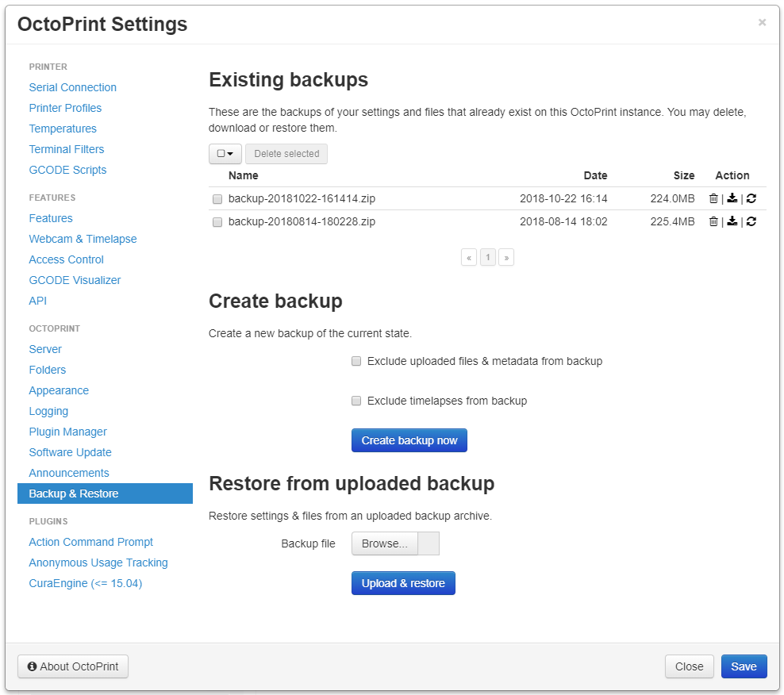Download backup-20180814-180228.zip via its download icon
This screenshot has width=784, height=695.
pyautogui.click(x=732, y=221)
